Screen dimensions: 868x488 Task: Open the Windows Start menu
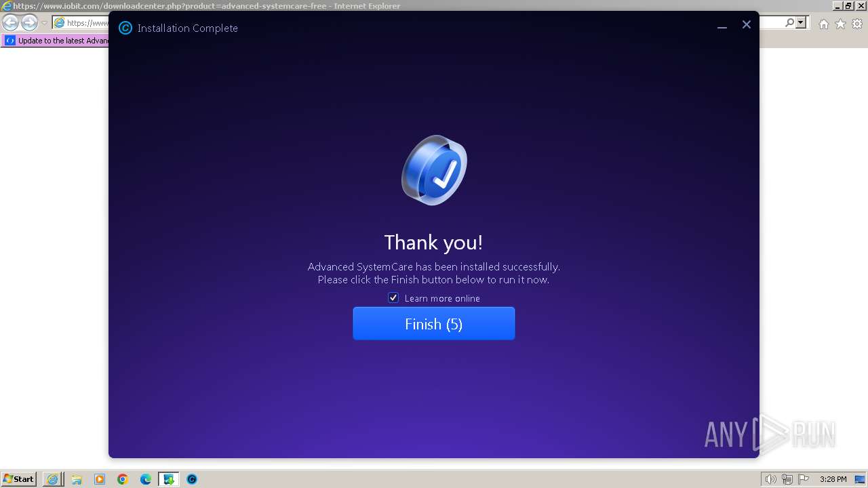click(x=19, y=479)
